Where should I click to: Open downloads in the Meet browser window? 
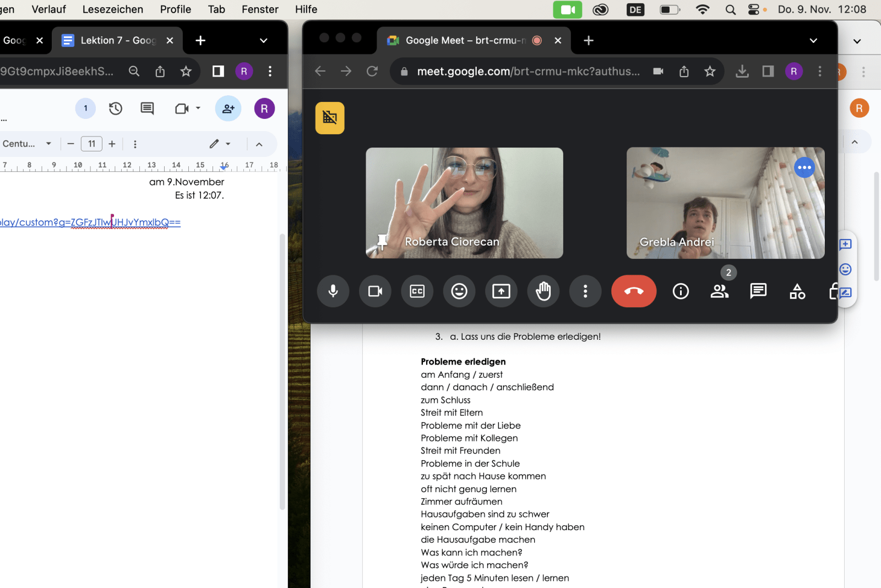(x=742, y=71)
